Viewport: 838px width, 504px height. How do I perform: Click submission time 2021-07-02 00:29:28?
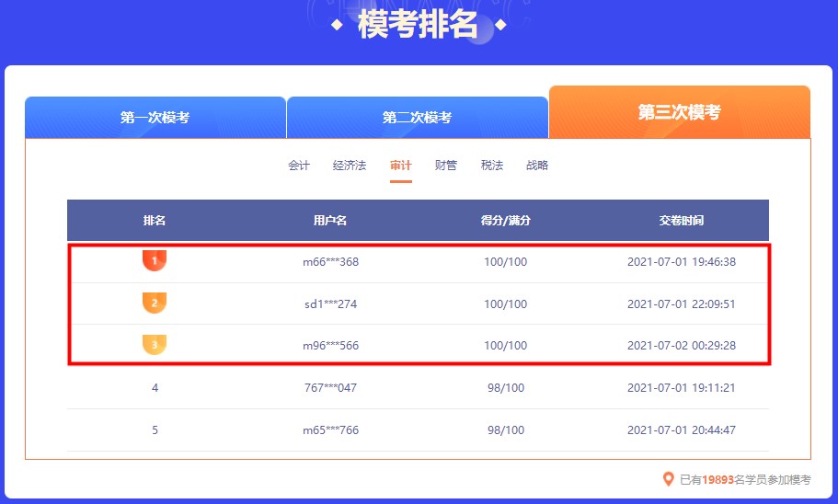coord(682,346)
